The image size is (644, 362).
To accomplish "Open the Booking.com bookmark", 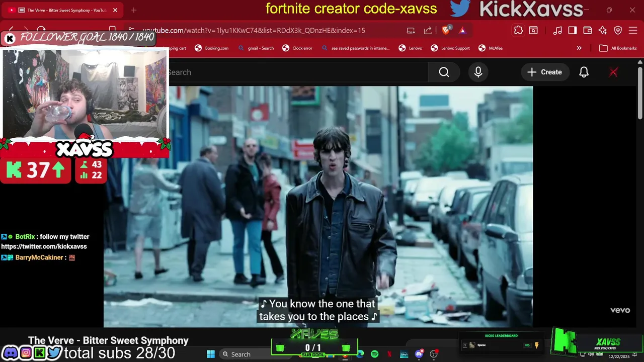I will [x=212, y=48].
